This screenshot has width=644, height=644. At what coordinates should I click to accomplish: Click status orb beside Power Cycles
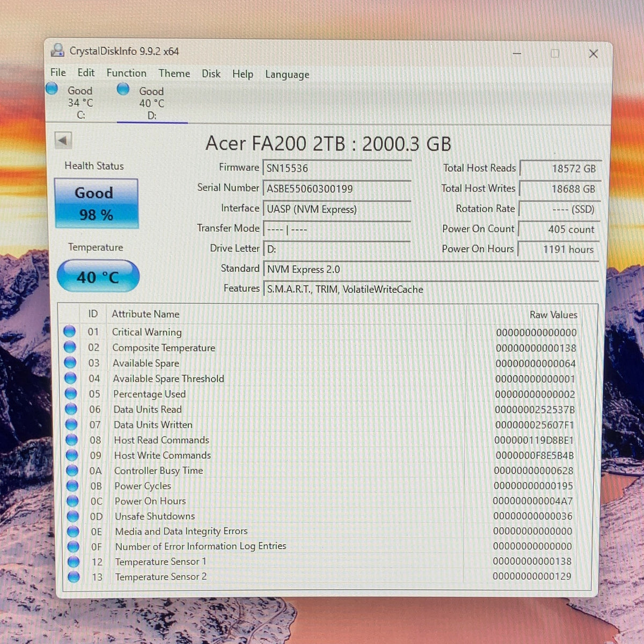[x=72, y=486]
